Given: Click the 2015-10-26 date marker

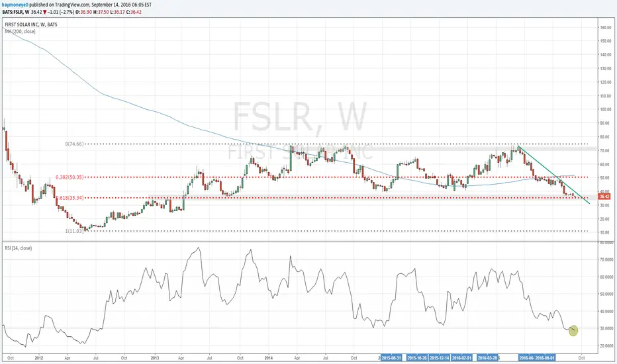Looking at the screenshot, I should [x=417, y=357].
